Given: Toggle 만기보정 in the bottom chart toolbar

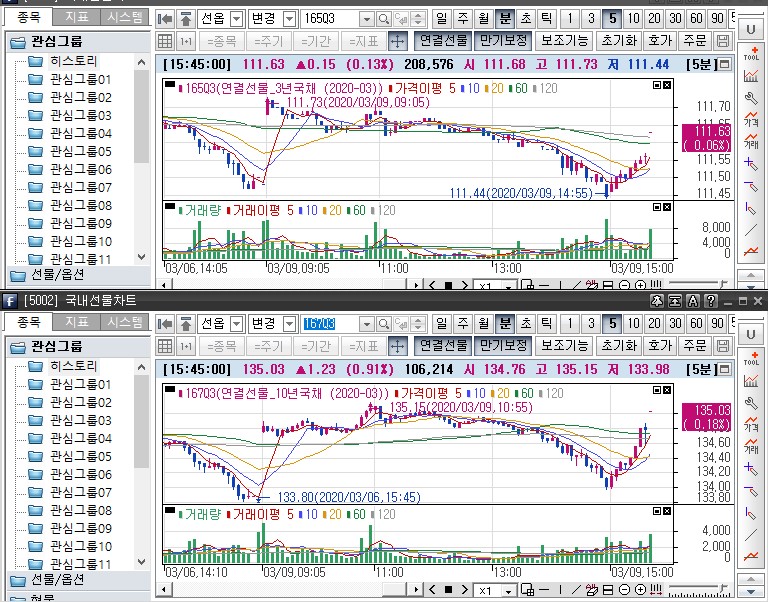Looking at the screenshot, I should tap(502, 346).
